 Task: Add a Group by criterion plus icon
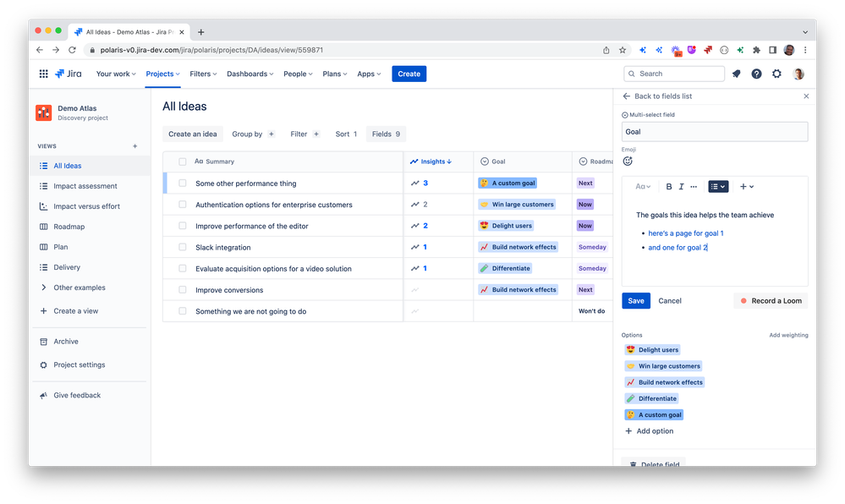pyautogui.click(x=271, y=134)
